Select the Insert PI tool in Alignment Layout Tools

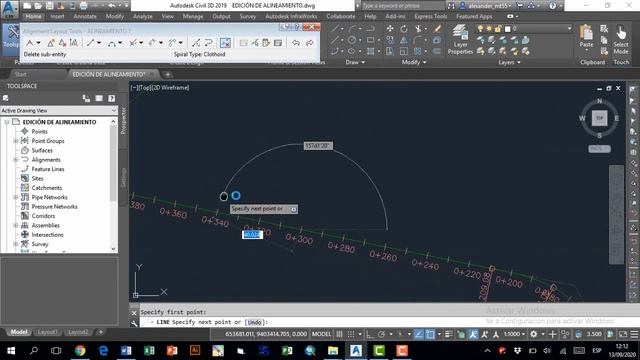point(51,42)
